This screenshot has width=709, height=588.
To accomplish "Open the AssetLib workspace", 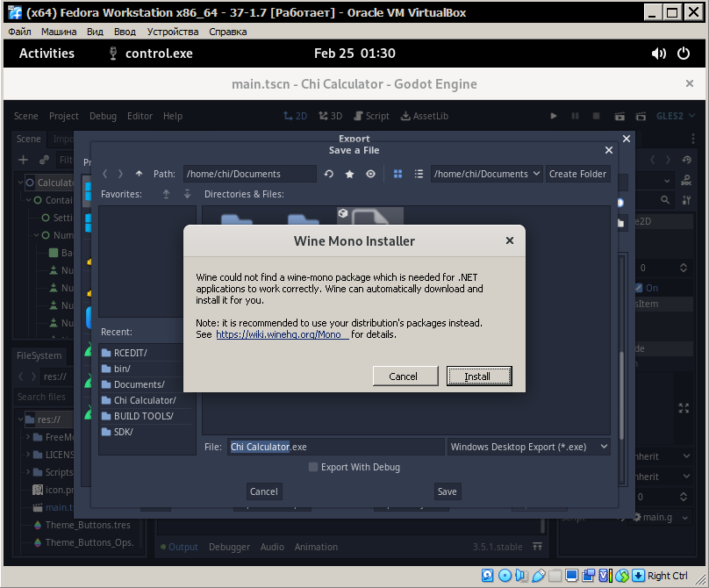I will click(425, 116).
